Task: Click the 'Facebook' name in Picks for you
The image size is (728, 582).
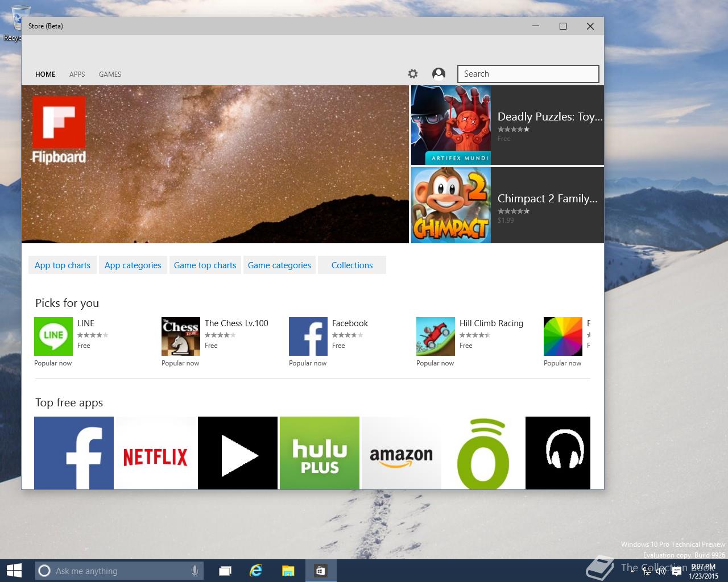Action: tap(350, 323)
